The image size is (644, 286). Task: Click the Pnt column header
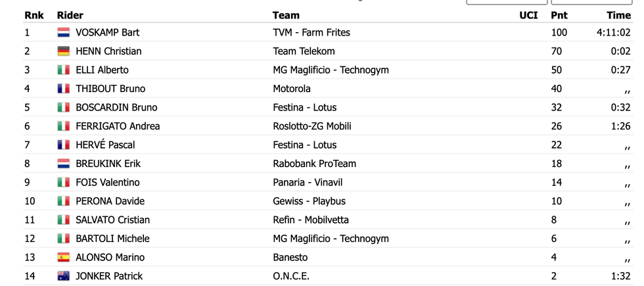(559, 16)
